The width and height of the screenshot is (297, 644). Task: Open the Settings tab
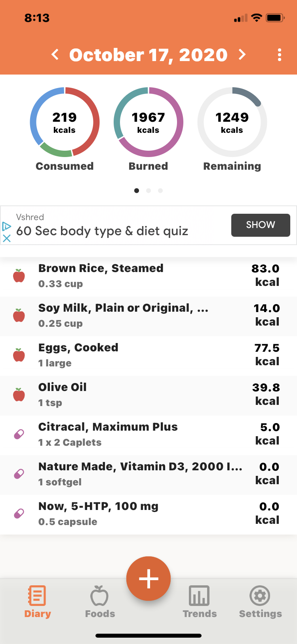[x=260, y=602]
